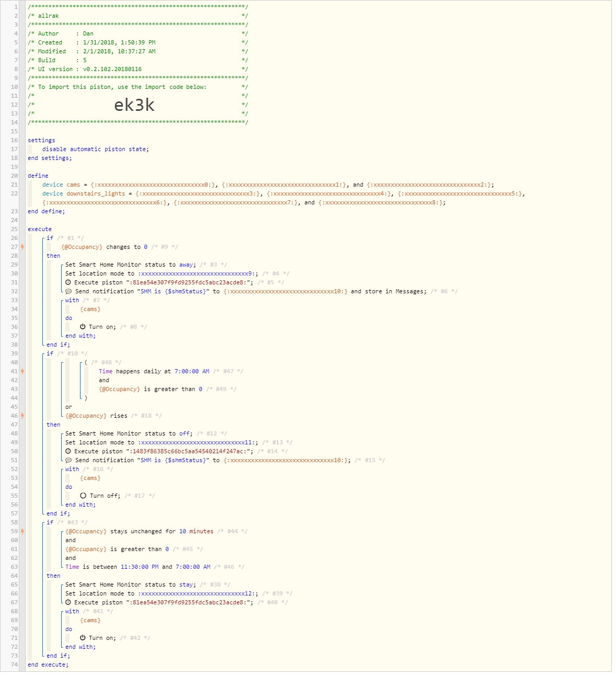Select the import code ek3k
The width and height of the screenshot is (616, 676).
134,105
